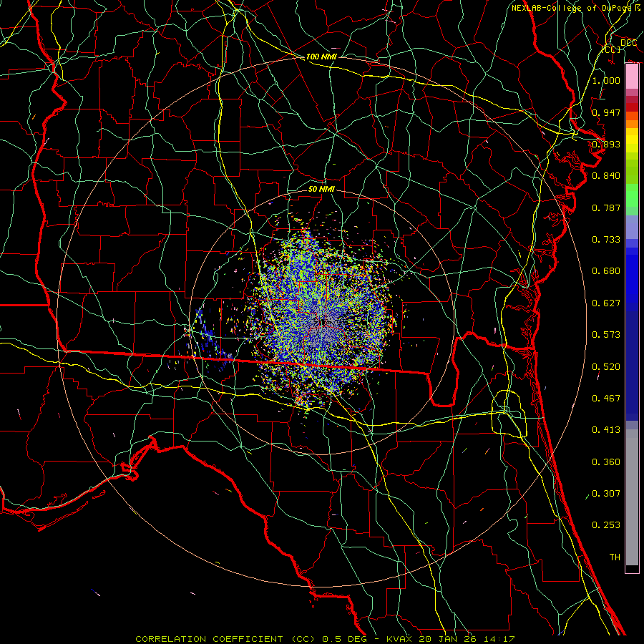Click the 0.733 legend value
This screenshot has width=644, height=644.
(x=606, y=240)
